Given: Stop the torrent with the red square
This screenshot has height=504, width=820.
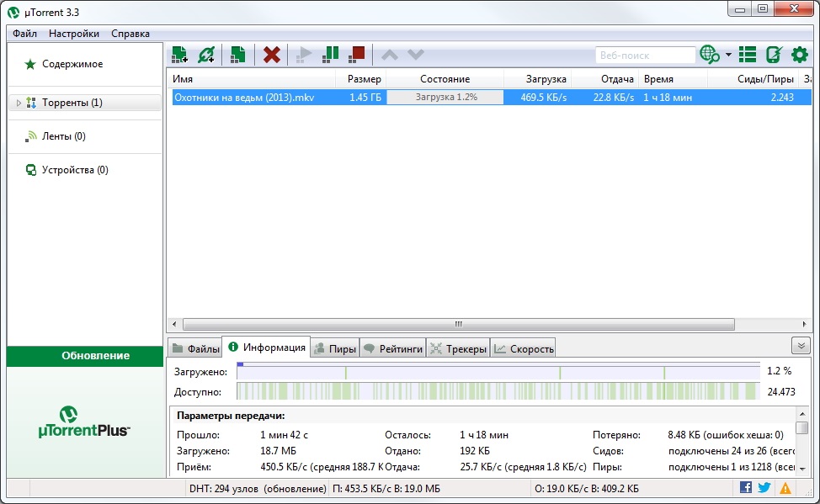Looking at the screenshot, I should point(357,54).
